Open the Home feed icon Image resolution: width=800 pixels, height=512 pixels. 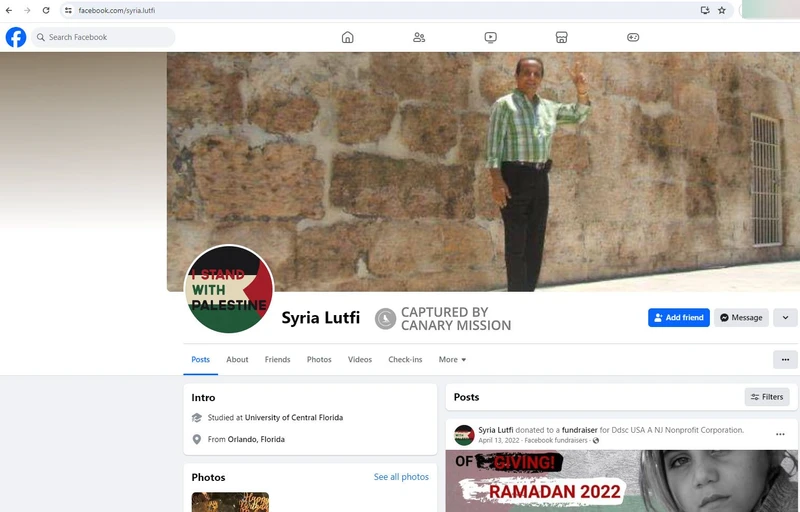point(347,37)
